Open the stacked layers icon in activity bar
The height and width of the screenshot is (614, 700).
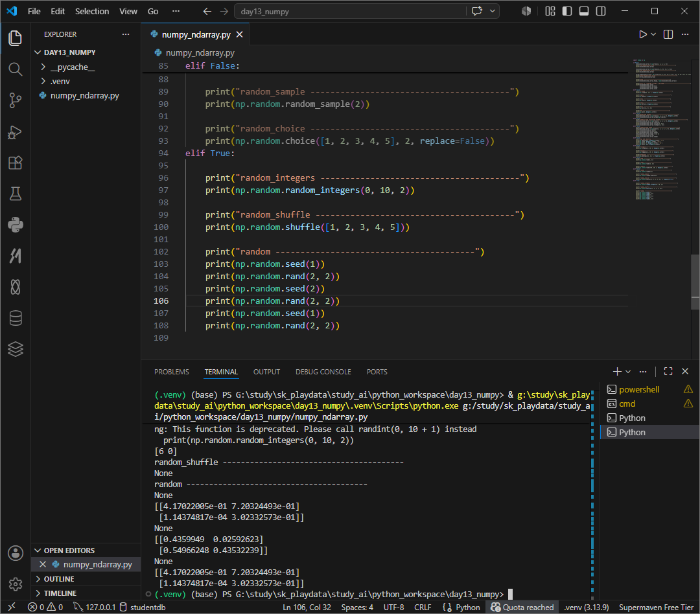tap(15, 349)
